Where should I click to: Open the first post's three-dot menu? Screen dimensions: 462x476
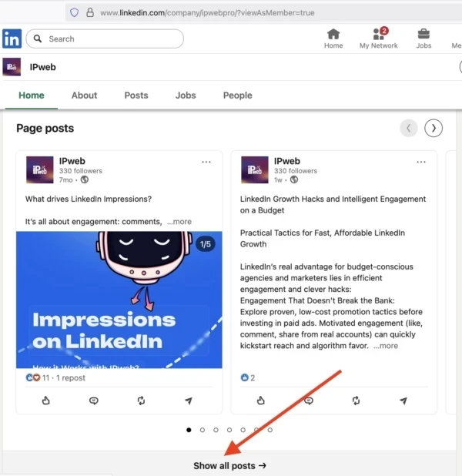(206, 162)
